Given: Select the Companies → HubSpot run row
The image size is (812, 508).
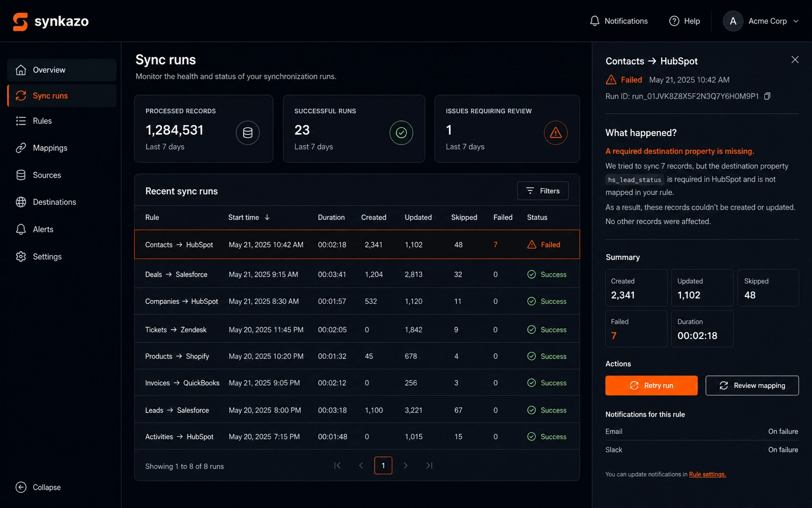Looking at the screenshot, I should 357,302.
